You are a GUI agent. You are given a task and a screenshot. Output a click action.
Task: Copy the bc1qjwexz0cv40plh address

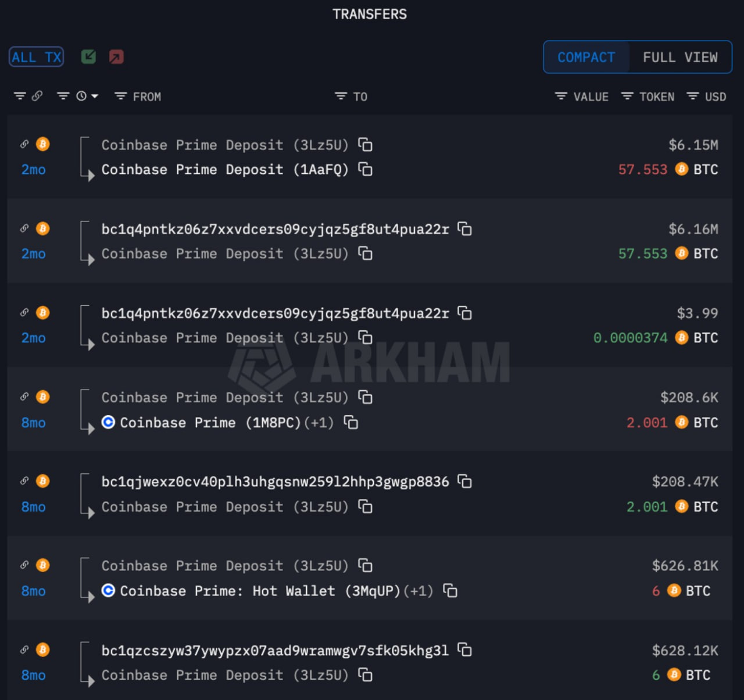coord(464,481)
